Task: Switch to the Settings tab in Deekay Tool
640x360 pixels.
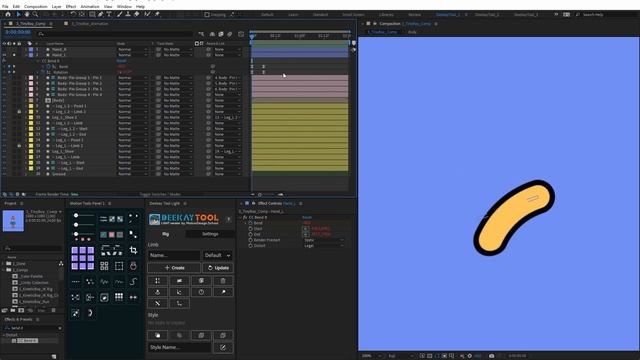Action: (x=210, y=234)
